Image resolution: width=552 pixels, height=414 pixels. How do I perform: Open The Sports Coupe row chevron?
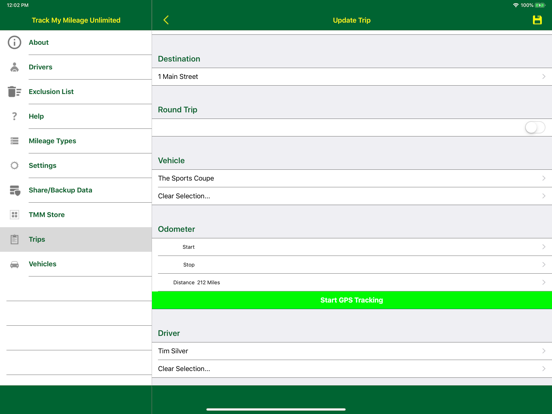[544, 178]
